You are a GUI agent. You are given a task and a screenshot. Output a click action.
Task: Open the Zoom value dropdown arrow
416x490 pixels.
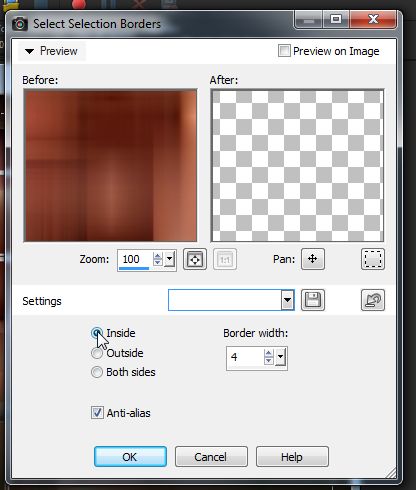(169, 259)
